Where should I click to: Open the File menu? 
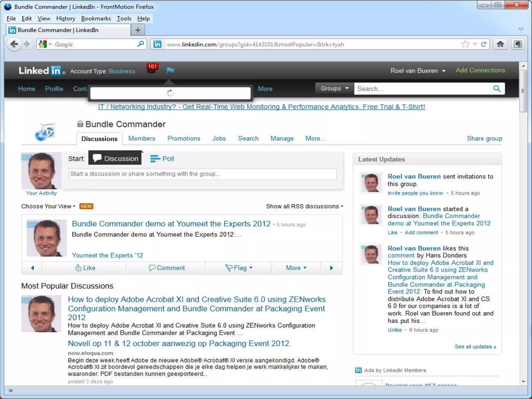click(x=11, y=18)
